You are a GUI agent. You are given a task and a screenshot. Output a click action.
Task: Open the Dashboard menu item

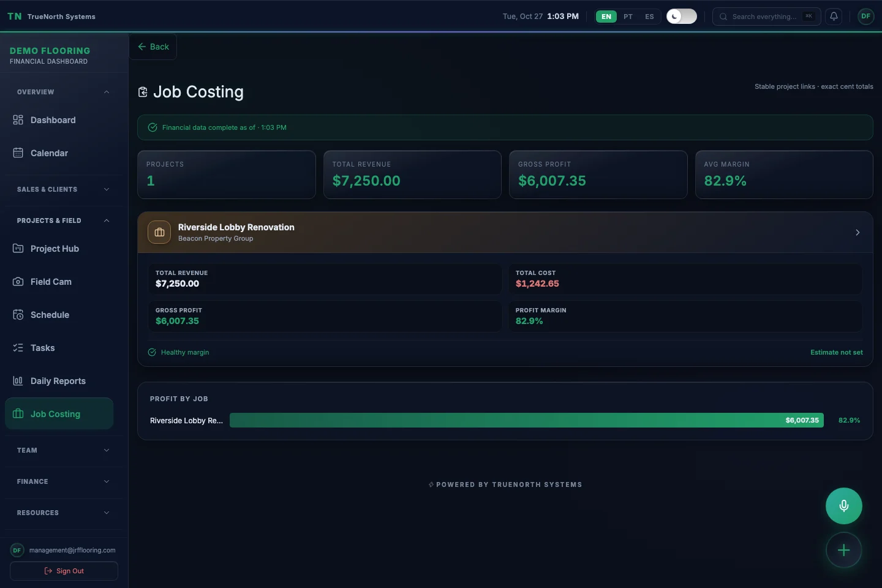[59, 120]
